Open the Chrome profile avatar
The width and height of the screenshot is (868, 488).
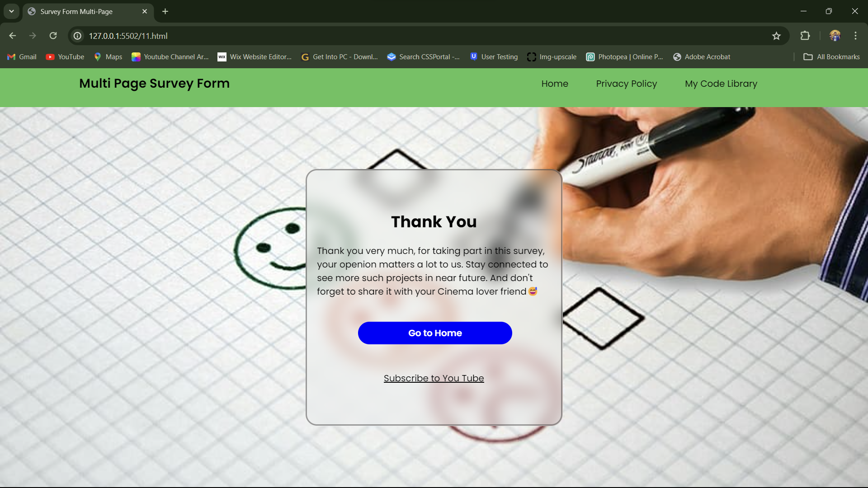835,36
